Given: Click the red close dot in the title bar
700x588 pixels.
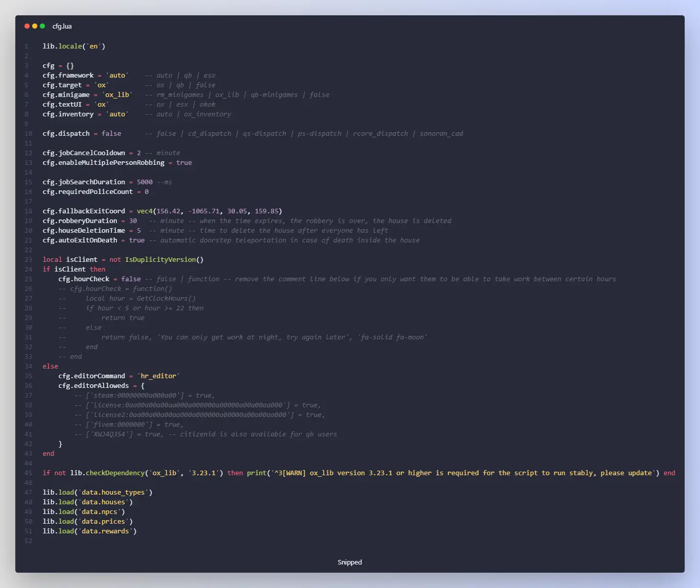Looking at the screenshot, I should click(27, 26).
